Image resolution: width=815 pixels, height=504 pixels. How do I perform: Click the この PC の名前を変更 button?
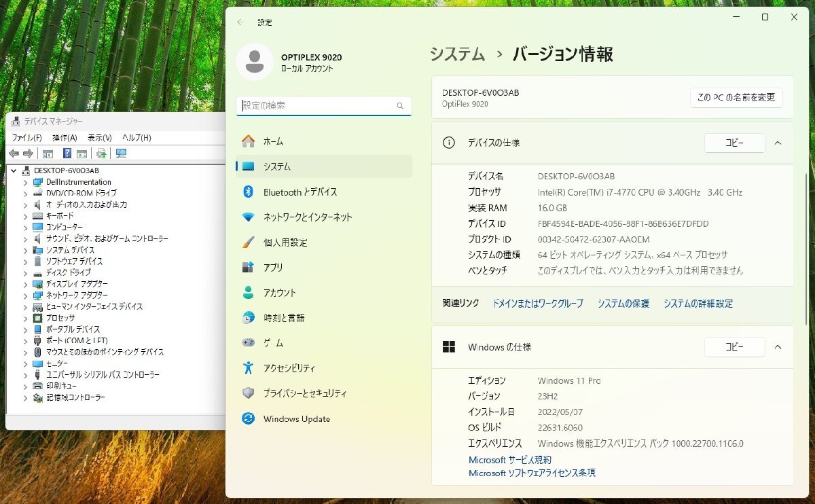pos(736,98)
